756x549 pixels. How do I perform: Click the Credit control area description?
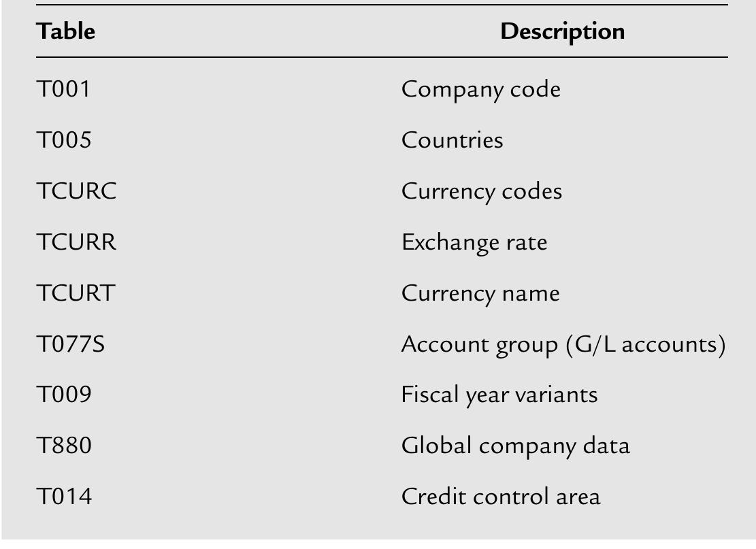[501, 497]
